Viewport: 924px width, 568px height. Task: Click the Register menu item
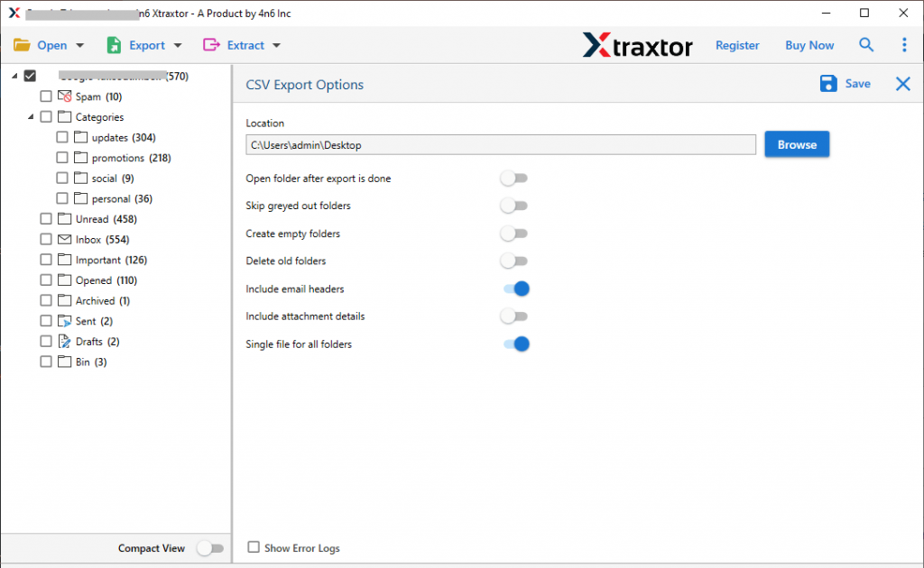737,45
